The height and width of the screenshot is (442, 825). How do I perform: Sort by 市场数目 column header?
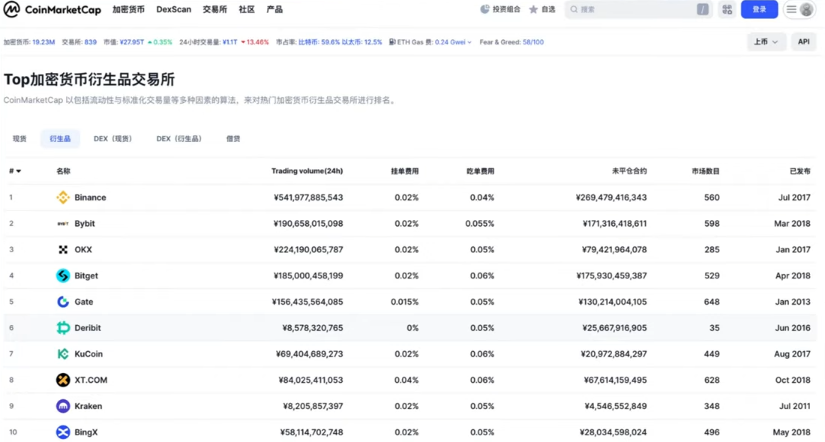(706, 171)
